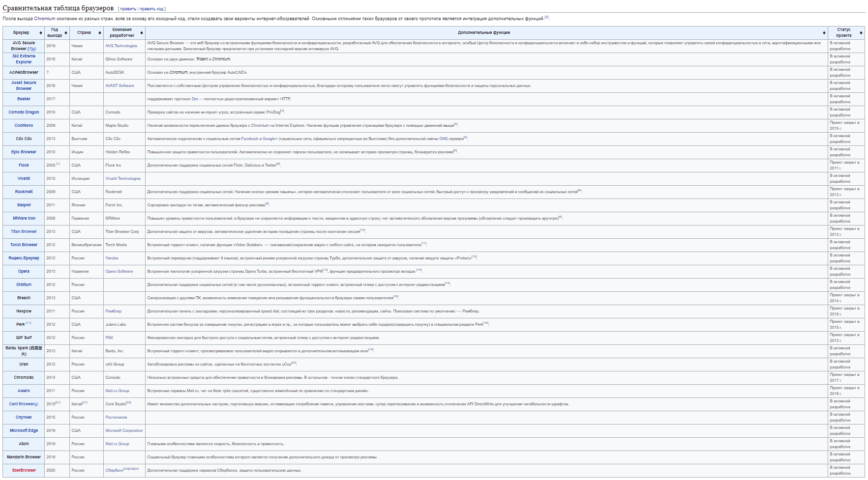Click the 'править код' edit link
Viewport: 868px width, 480px height.
tap(151, 9)
